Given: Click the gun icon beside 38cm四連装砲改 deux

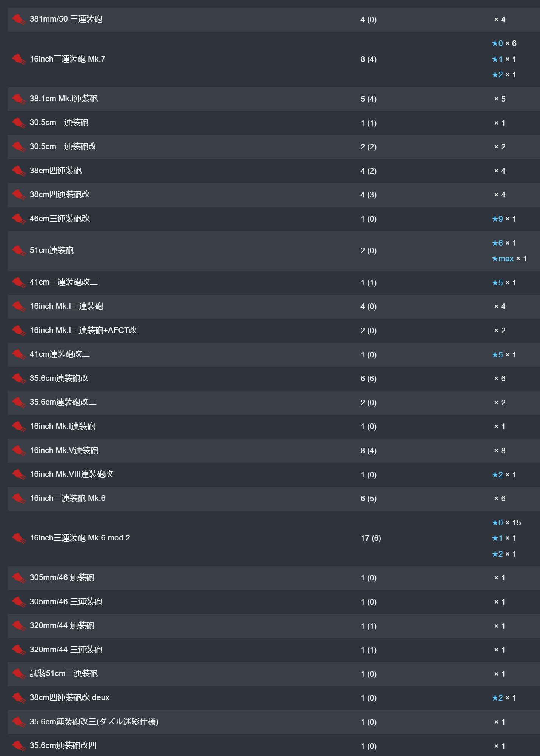Looking at the screenshot, I should pyautogui.click(x=18, y=698).
